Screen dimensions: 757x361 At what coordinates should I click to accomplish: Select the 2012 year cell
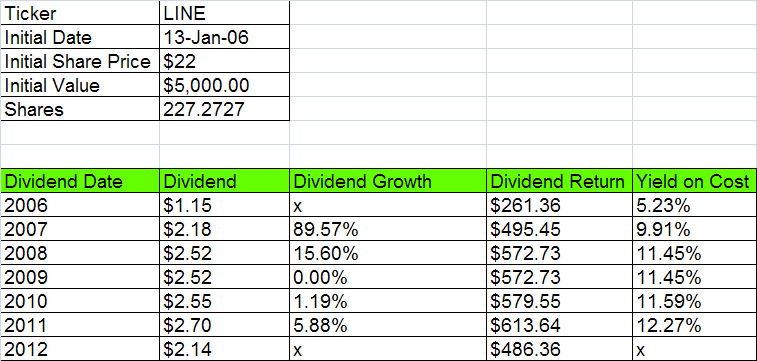[80, 349]
